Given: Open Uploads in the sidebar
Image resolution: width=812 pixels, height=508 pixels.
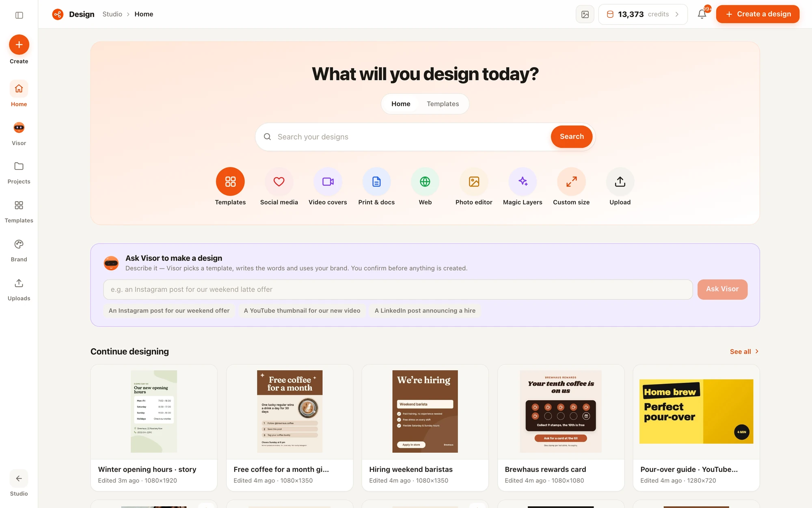Looking at the screenshot, I should [x=19, y=289].
